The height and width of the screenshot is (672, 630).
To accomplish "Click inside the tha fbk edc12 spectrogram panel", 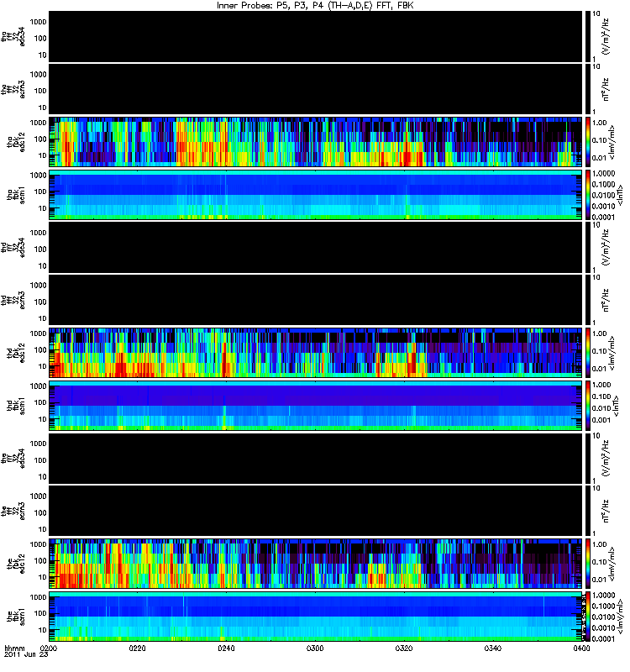I will [316, 142].
